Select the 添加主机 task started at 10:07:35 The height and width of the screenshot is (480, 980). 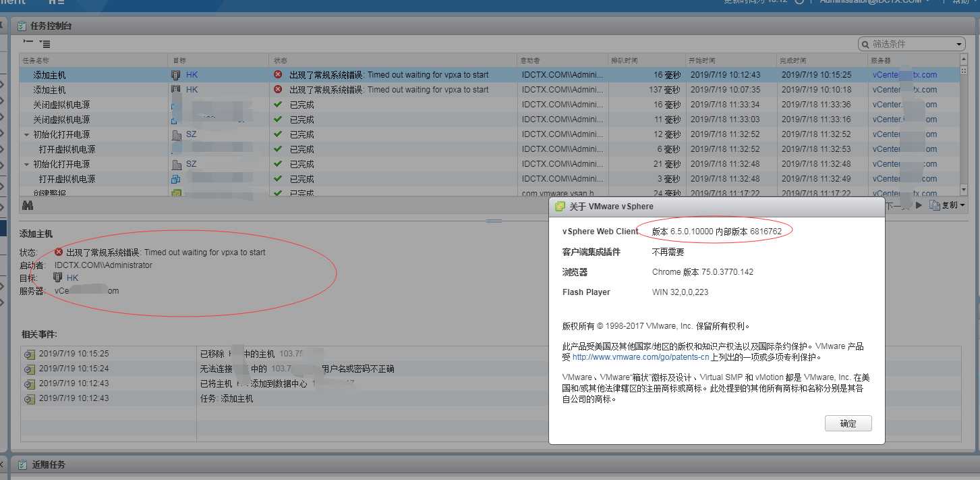489,90
